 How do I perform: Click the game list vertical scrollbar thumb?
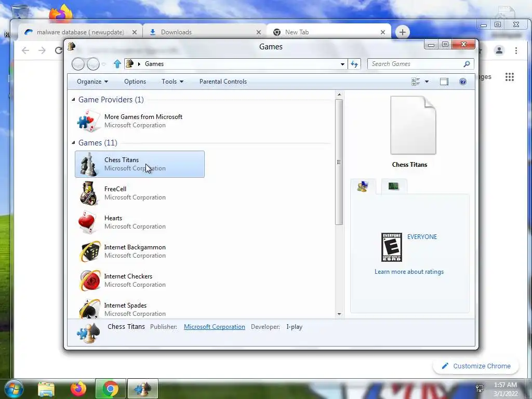(x=339, y=162)
